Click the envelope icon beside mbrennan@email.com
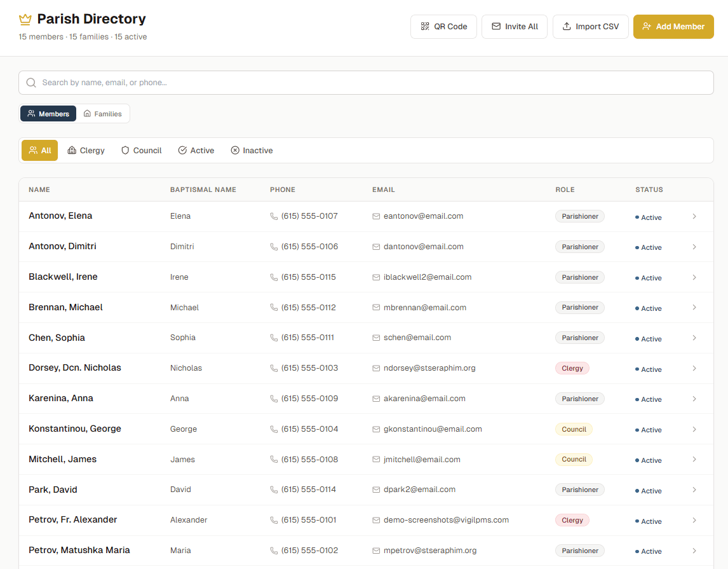Image resolution: width=728 pixels, height=569 pixels. pyautogui.click(x=376, y=308)
